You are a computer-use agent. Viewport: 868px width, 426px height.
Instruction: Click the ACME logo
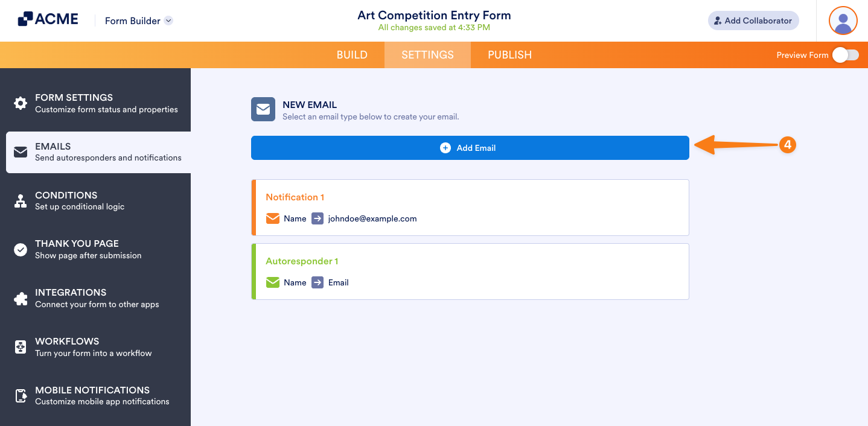pos(48,19)
